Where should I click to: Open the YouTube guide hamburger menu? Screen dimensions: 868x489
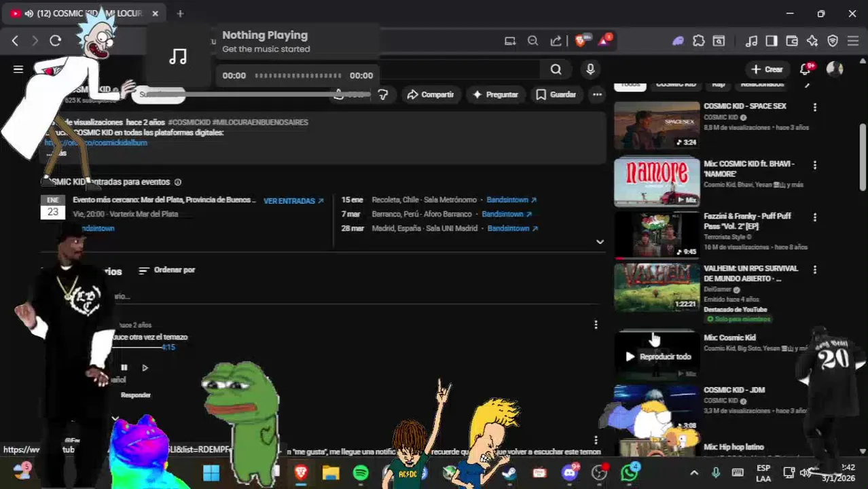pyautogui.click(x=18, y=69)
